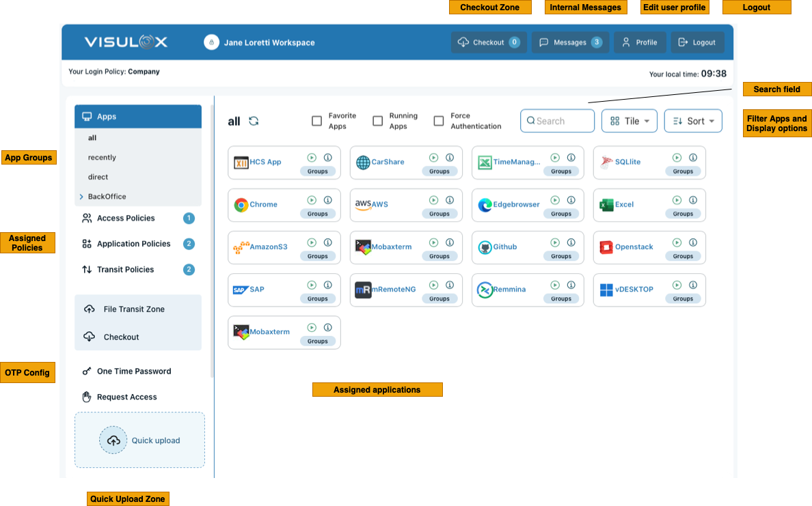Click the Github app icon

pos(485,247)
